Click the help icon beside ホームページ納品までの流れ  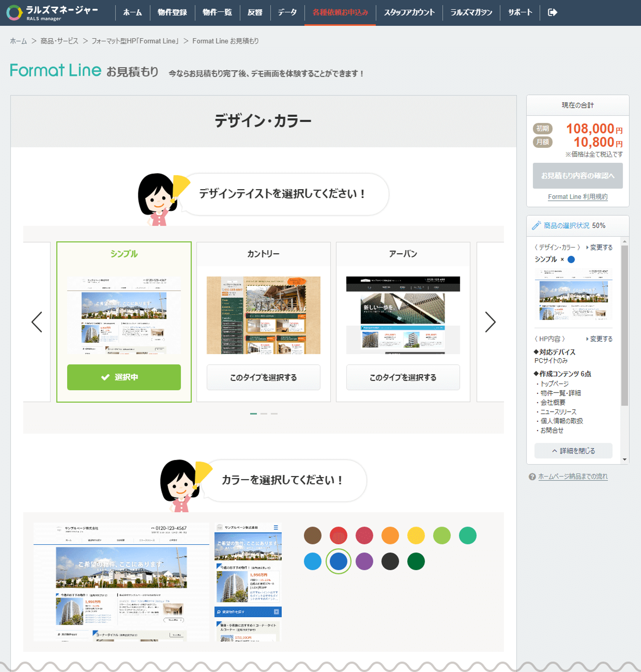click(x=532, y=477)
